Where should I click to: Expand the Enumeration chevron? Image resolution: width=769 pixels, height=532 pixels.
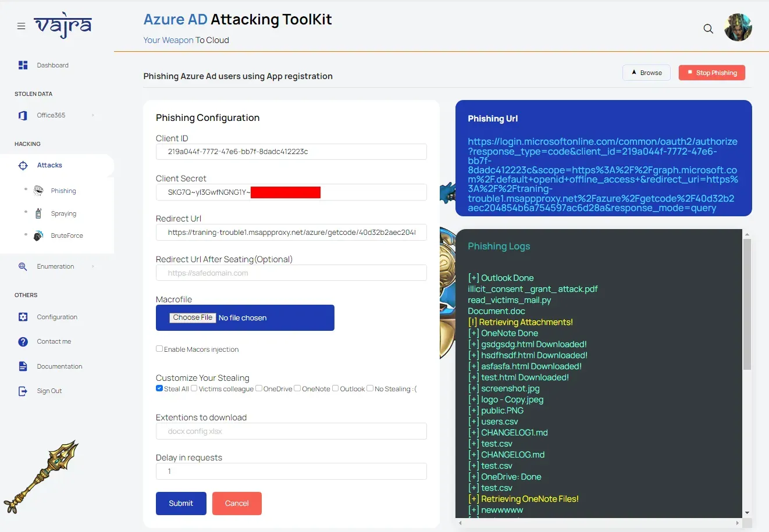(93, 266)
